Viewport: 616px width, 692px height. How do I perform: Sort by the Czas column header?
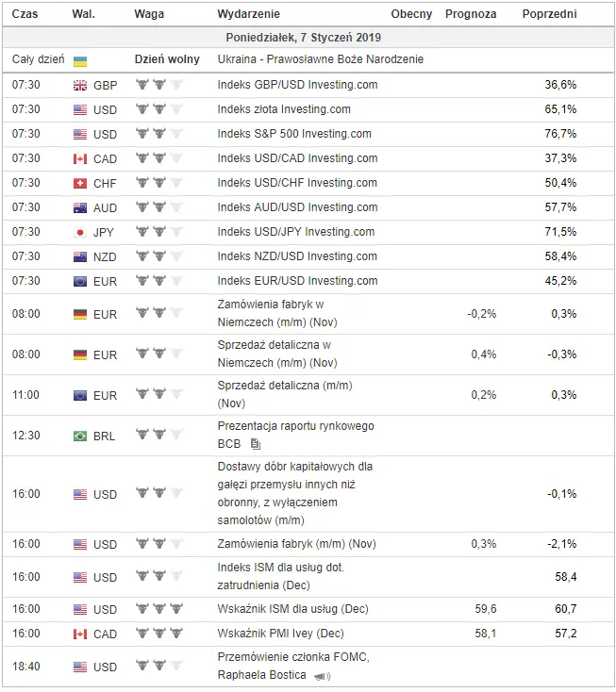25,14
